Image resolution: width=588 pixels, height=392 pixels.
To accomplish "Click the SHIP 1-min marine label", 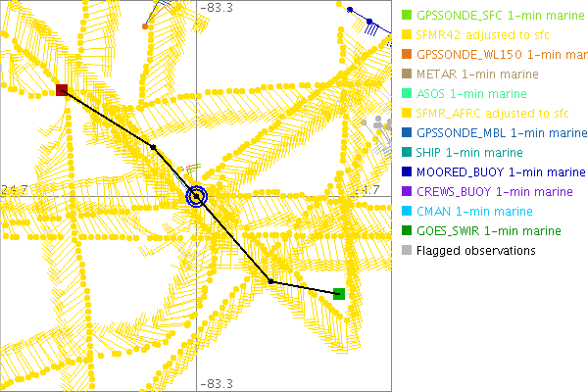I will click(469, 153).
